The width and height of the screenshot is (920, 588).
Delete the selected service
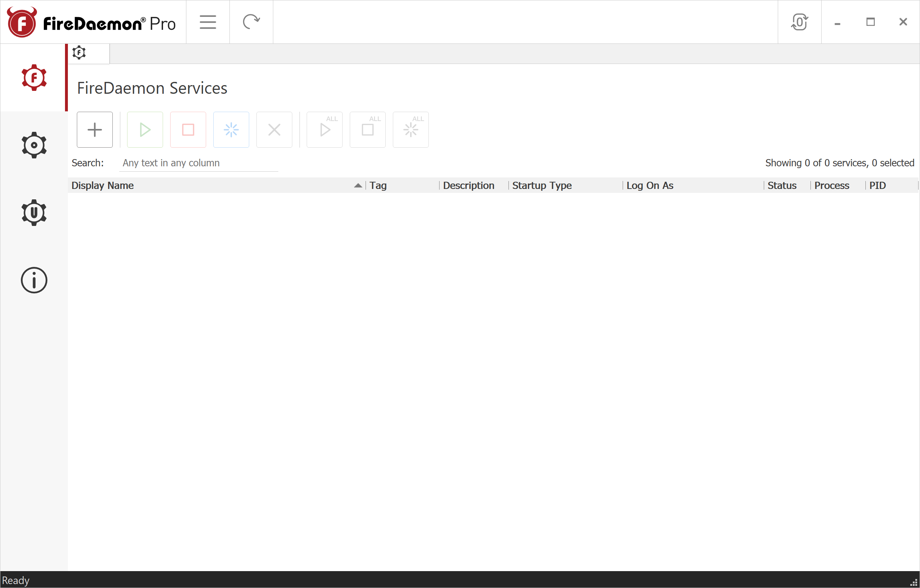click(x=274, y=130)
